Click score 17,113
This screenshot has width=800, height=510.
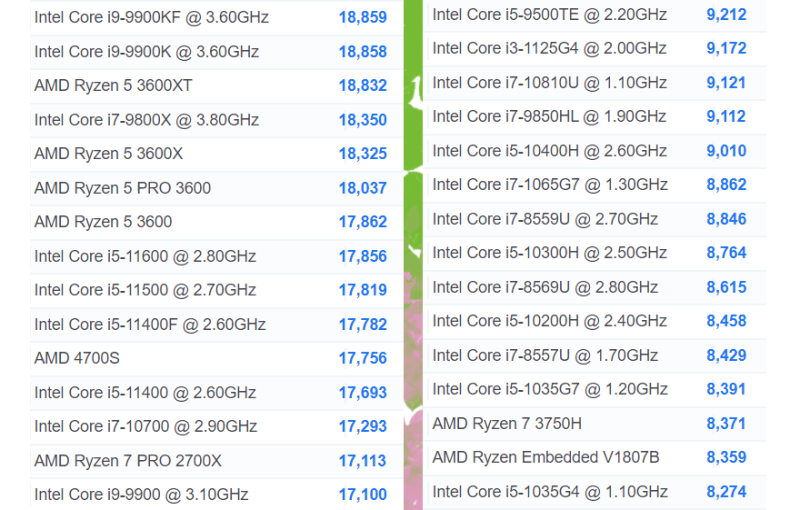coord(363,461)
